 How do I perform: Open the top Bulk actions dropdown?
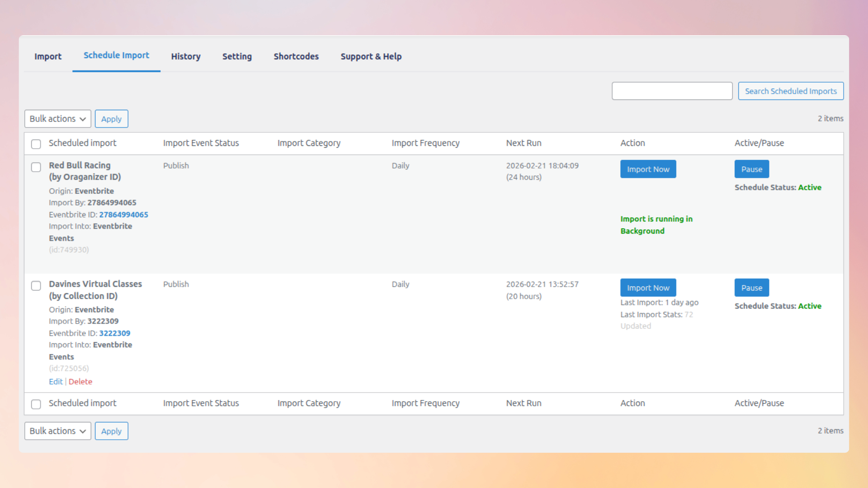click(57, 118)
